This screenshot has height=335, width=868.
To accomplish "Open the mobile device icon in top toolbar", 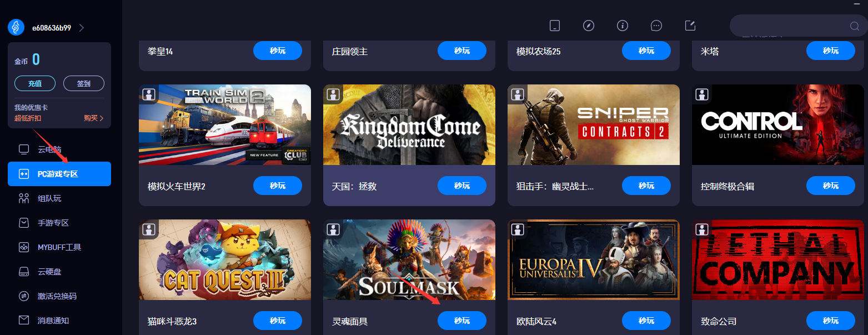I will click(554, 26).
